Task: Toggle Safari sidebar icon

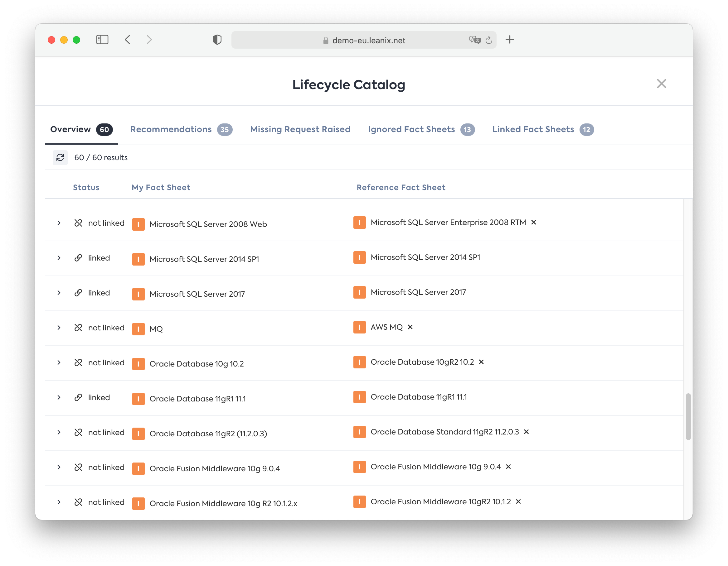Action: point(102,40)
